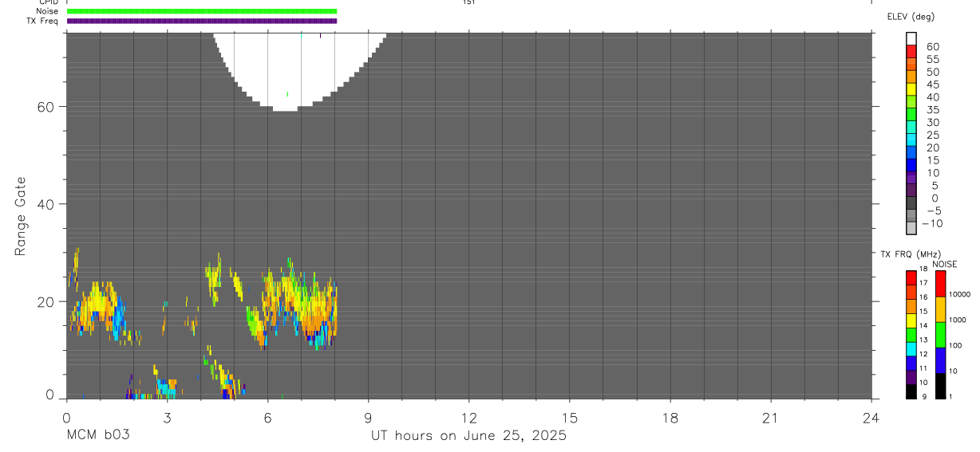Click the red swatch in the NOISE legend
980x452 pixels.
[940, 284]
